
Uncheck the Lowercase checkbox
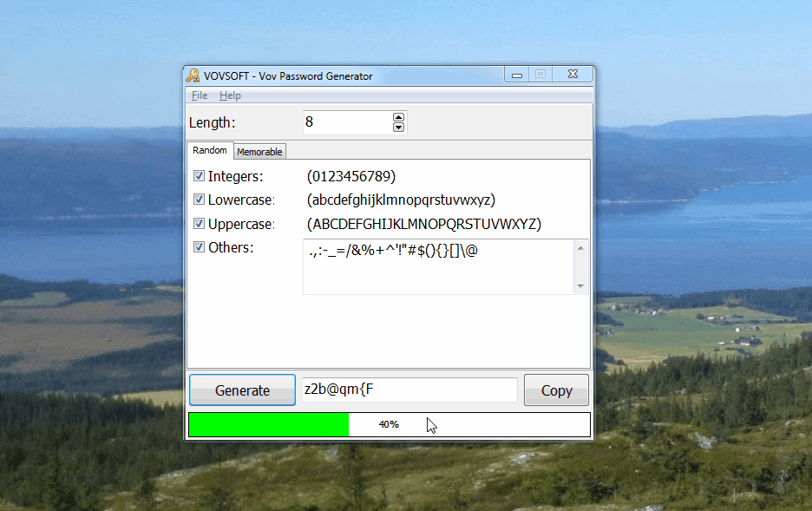point(199,200)
